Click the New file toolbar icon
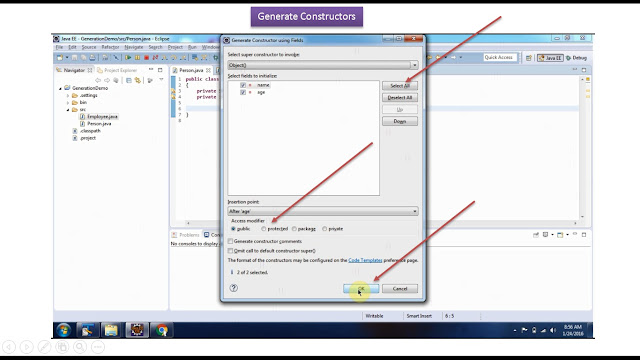 pos(60,58)
